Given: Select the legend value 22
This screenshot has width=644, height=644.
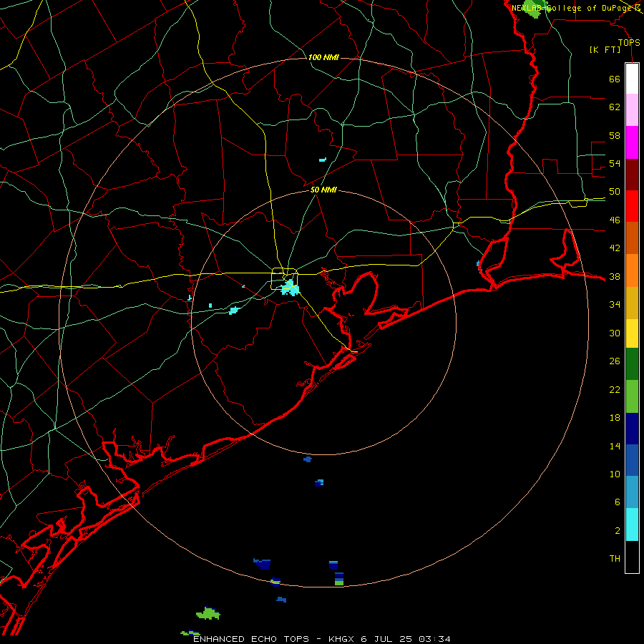Looking at the screenshot, I should pyautogui.click(x=615, y=389).
